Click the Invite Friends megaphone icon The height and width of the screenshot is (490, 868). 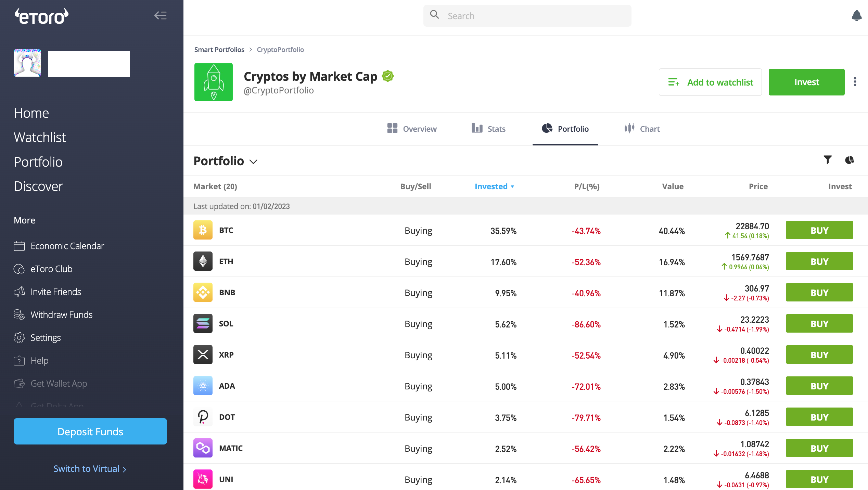[x=19, y=292]
